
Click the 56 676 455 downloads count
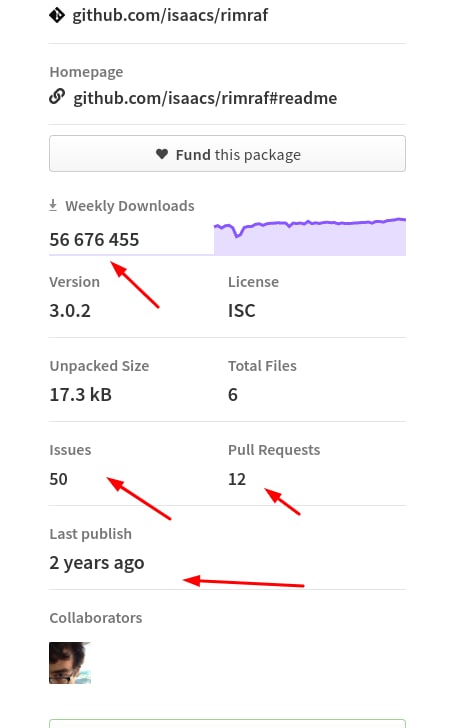pyautogui.click(x=94, y=240)
